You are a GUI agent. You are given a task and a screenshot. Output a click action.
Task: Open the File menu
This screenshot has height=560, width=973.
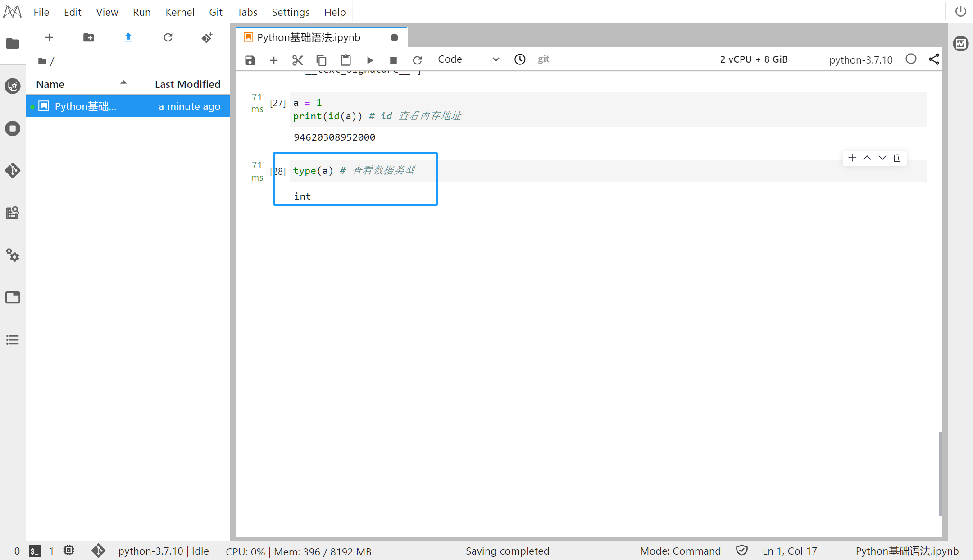(41, 12)
